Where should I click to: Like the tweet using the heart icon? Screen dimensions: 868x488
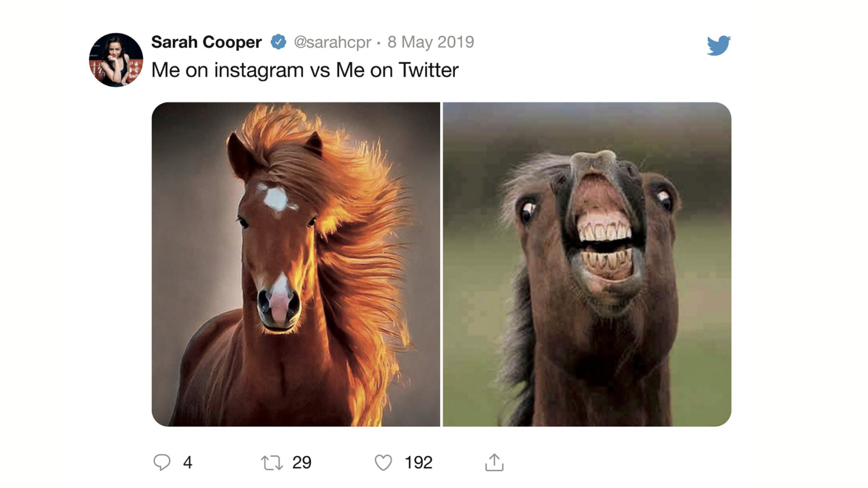point(384,462)
